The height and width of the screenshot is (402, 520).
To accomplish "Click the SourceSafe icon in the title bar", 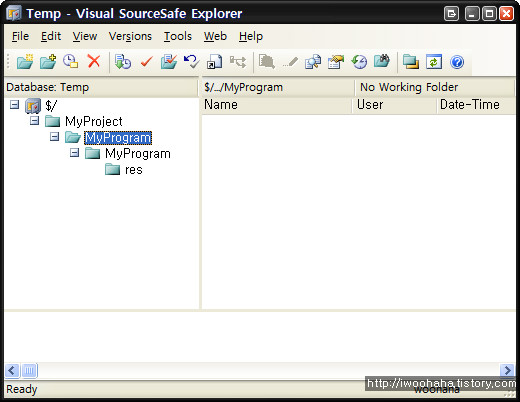I will [14, 14].
